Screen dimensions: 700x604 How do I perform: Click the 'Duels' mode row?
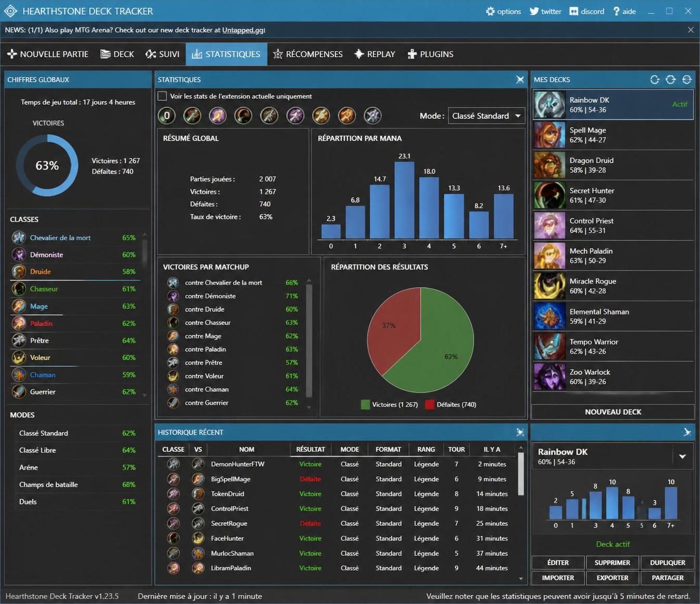[77, 501]
